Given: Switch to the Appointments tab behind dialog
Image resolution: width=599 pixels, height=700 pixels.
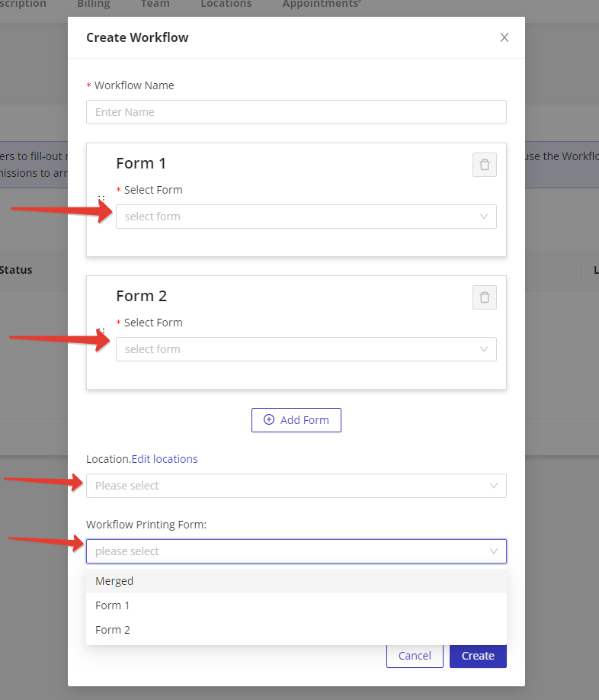Looking at the screenshot, I should (321, 4).
